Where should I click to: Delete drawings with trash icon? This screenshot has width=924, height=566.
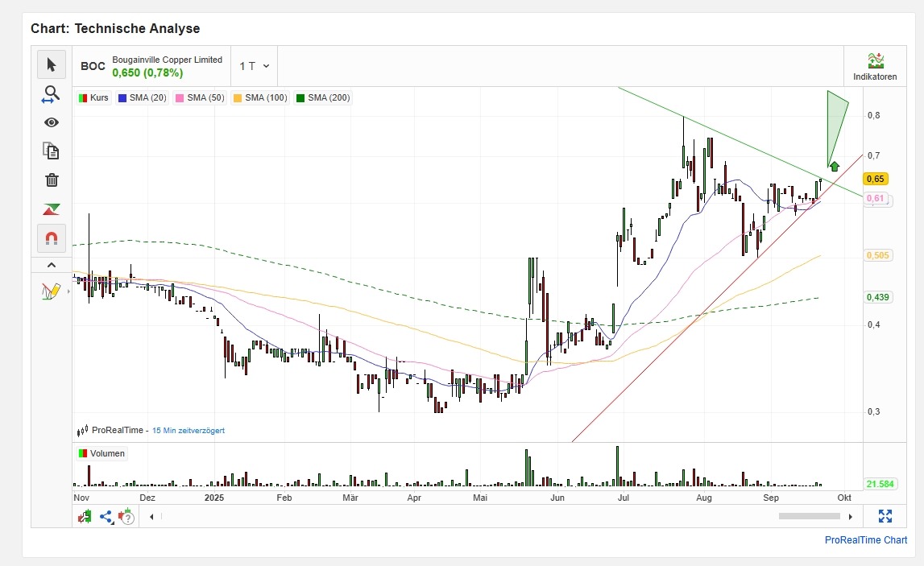click(52, 180)
